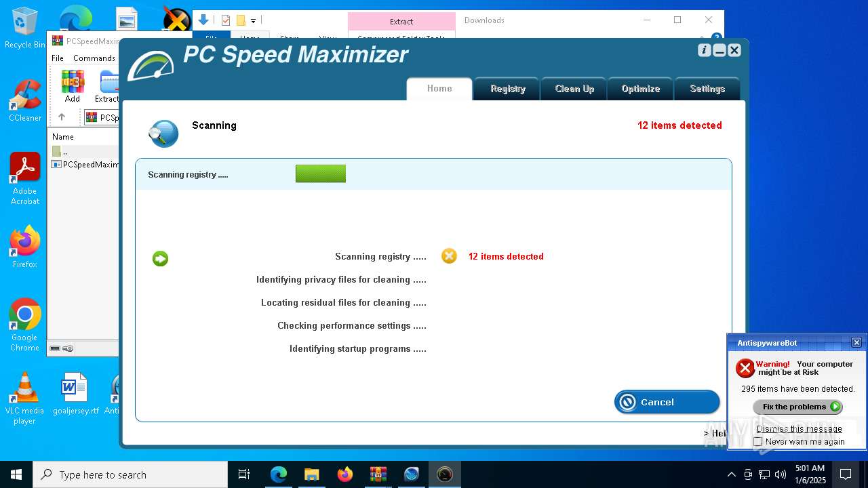Expand Explorer quick access toolbar dropdown
Viewport: 868px width, 488px height.
[253, 21]
